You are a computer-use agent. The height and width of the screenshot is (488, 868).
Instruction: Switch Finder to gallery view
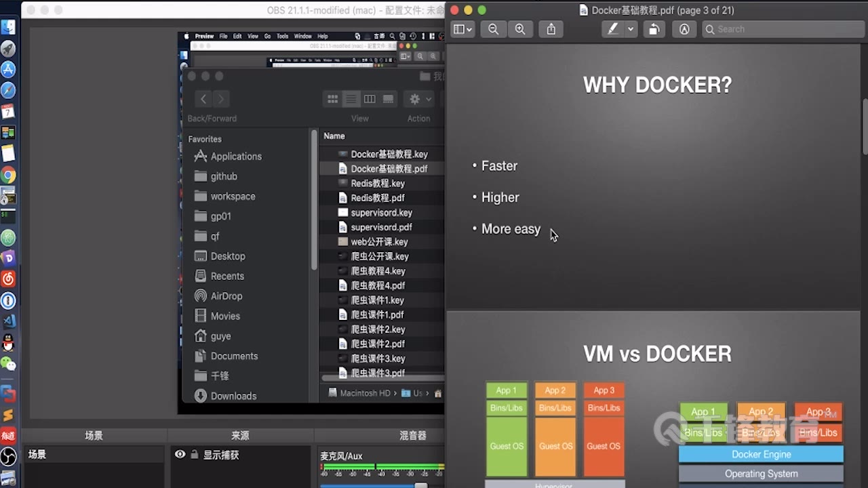388,99
